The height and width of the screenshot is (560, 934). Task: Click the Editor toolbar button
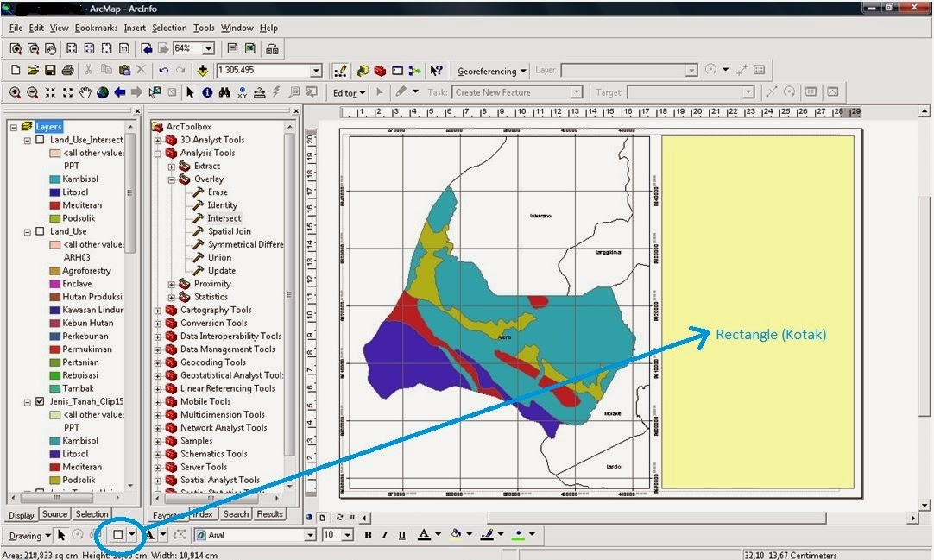point(349,92)
